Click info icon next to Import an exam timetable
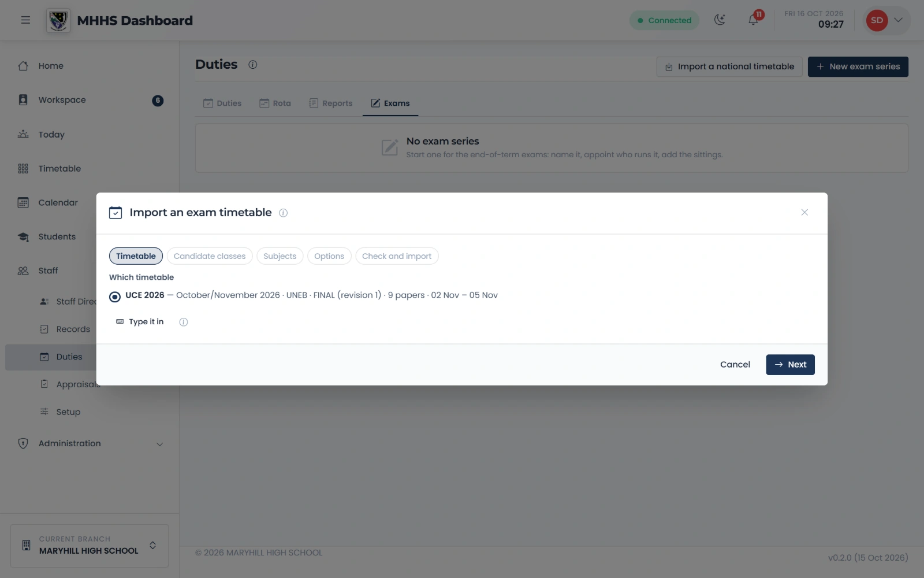The width and height of the screenshot is (924, 578). pos(284,213)
